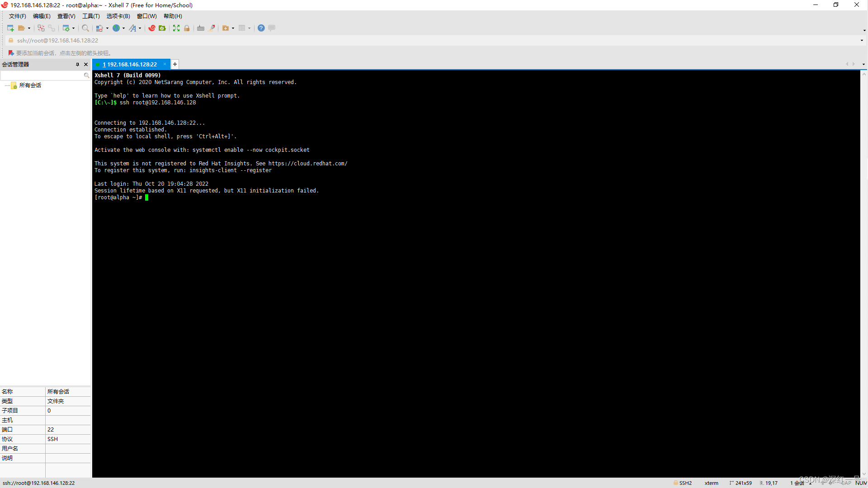Close the session manager panel
This screenshot has height=488, width=868.
pyautogui.click(x=86, y=65)
